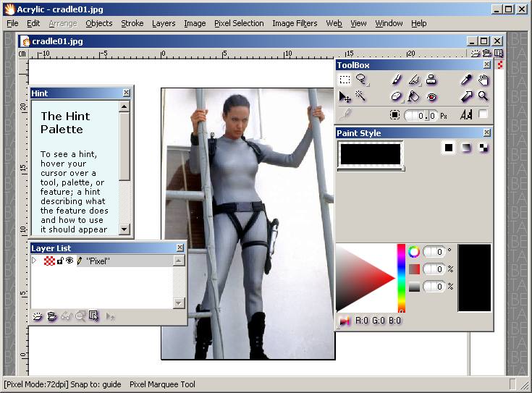Delete layer using Layer List trash icon

click(x=51, y=316)
